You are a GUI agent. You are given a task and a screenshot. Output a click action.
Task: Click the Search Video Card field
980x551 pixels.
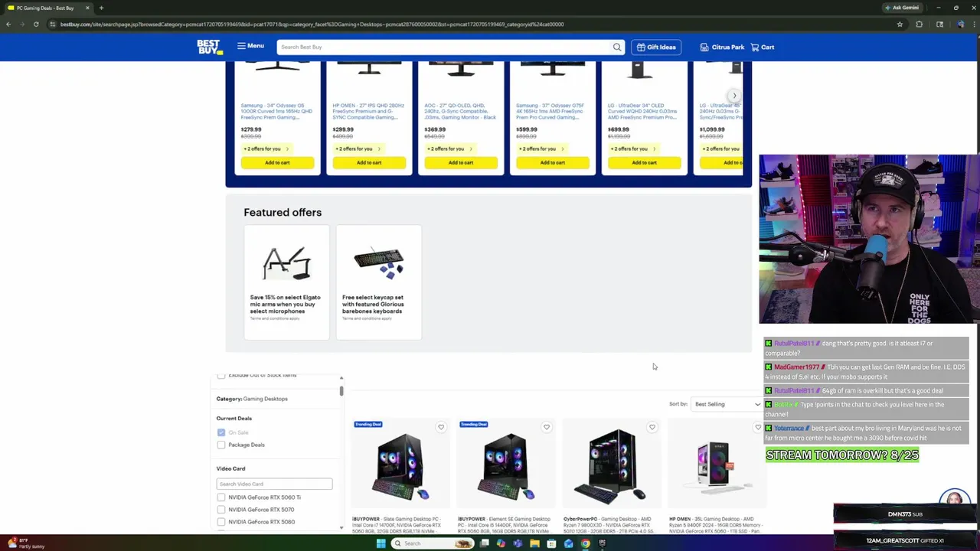pos(274,484)
